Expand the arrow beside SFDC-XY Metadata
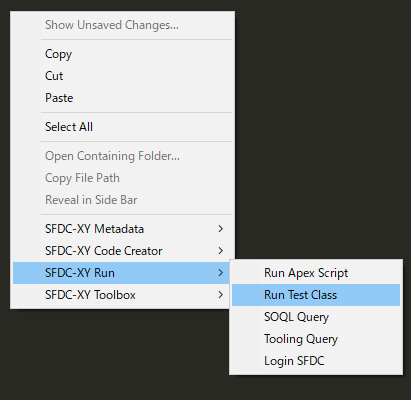Image resolution: width=411 pixels, height=400 pixels. click(x=220, y=229)
